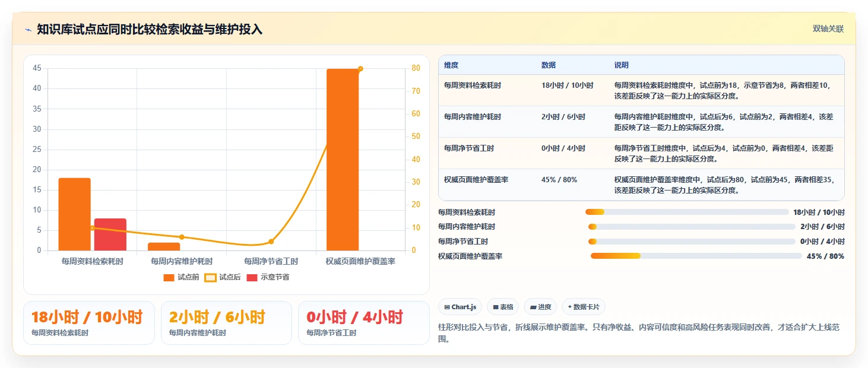Screen dimensions: 868x368
Task: Toggle the 示意节省 legend entry
Action: tap(268, 277)
